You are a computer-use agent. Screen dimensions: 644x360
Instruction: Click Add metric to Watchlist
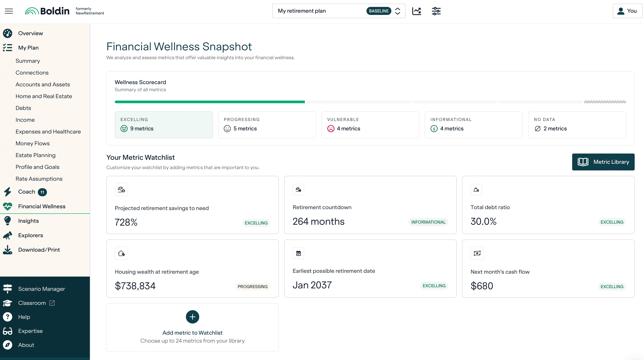pos(192,317)
